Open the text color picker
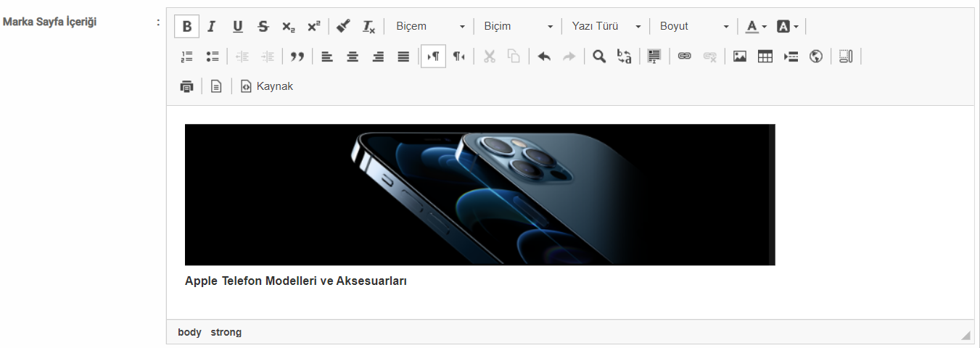The width and height of the screenshot is (980, 348). click(756, 27)
